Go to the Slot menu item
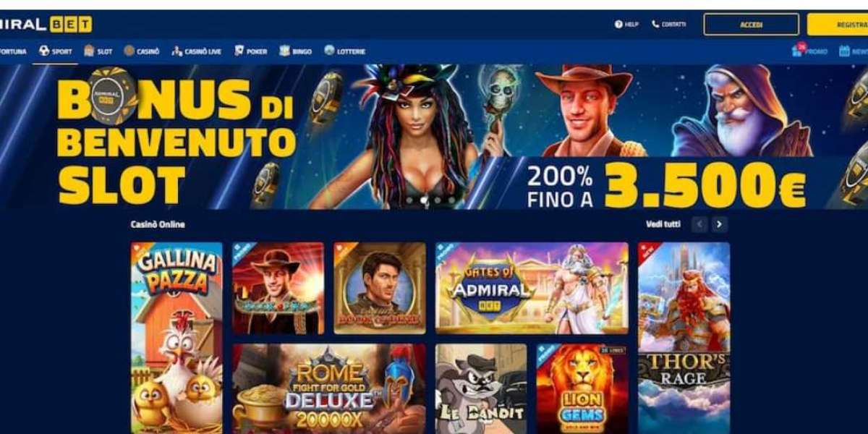 [98, 51]
